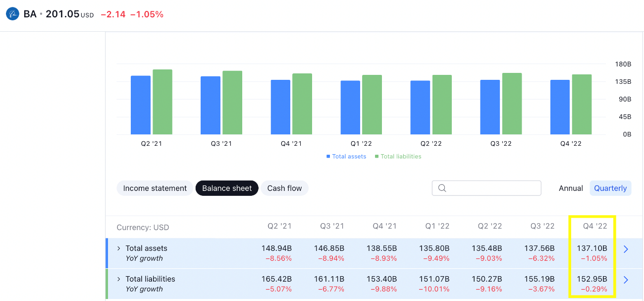Viewport: 644px width, 301px height.
Task: Select the Quarterly period option
Action: (610, 188)
